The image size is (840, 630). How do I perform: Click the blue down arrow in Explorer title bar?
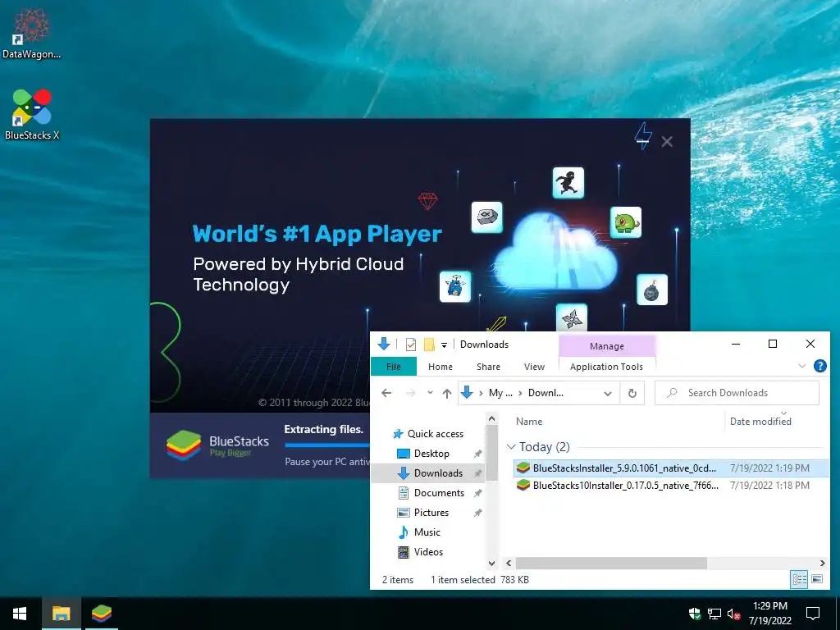coord(384,344)
